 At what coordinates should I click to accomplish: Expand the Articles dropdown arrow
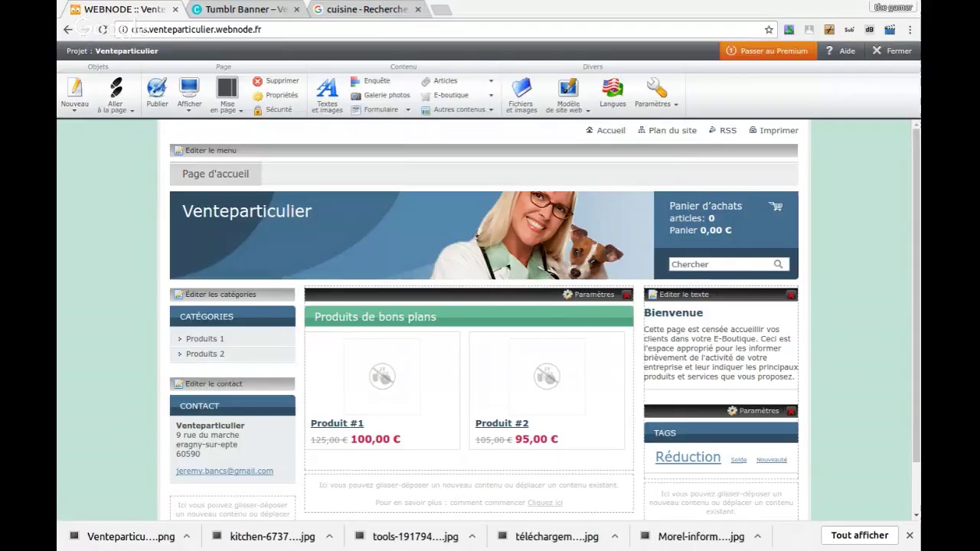pyautogui.click(x=491, y=81)
